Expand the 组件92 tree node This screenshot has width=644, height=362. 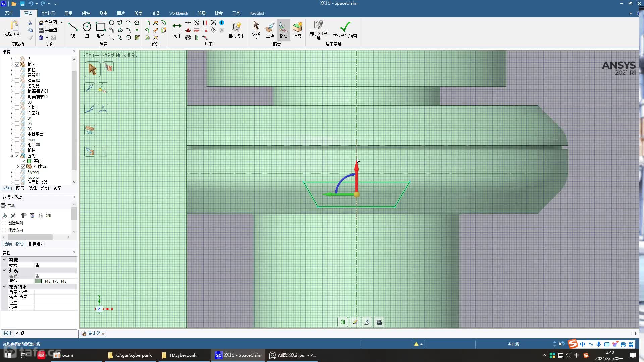click(18, 166)
